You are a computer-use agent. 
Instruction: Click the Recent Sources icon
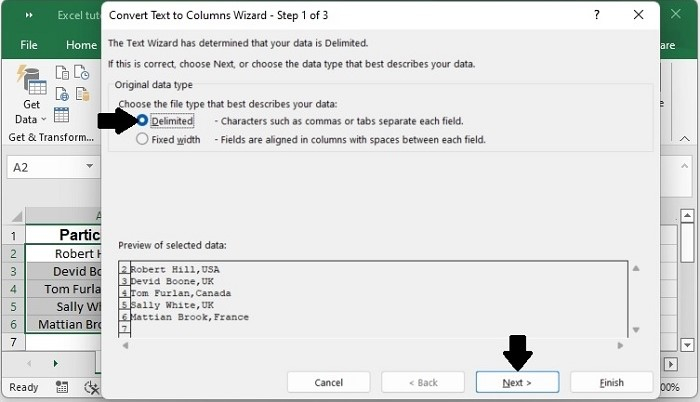(x=82, y=72)
